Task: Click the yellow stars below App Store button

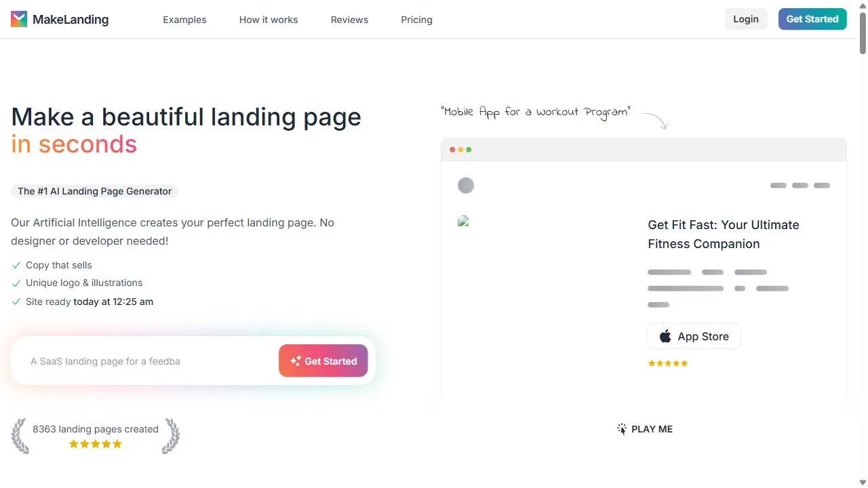Action: pos(668,363)
